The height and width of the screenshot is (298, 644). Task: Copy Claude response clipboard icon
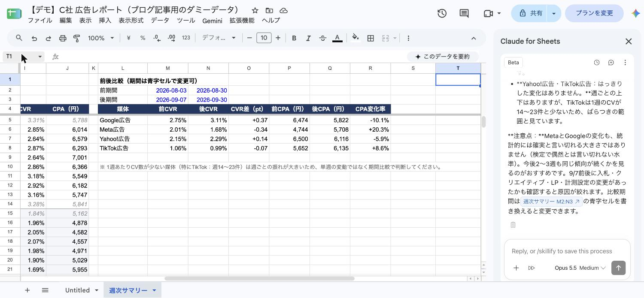513,225
